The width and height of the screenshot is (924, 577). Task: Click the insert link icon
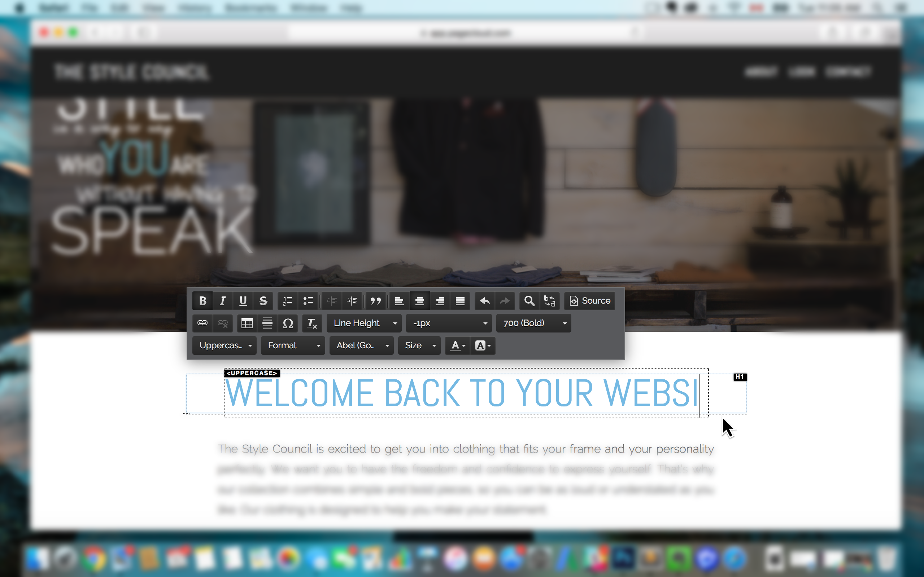click(x=203, y=323)
